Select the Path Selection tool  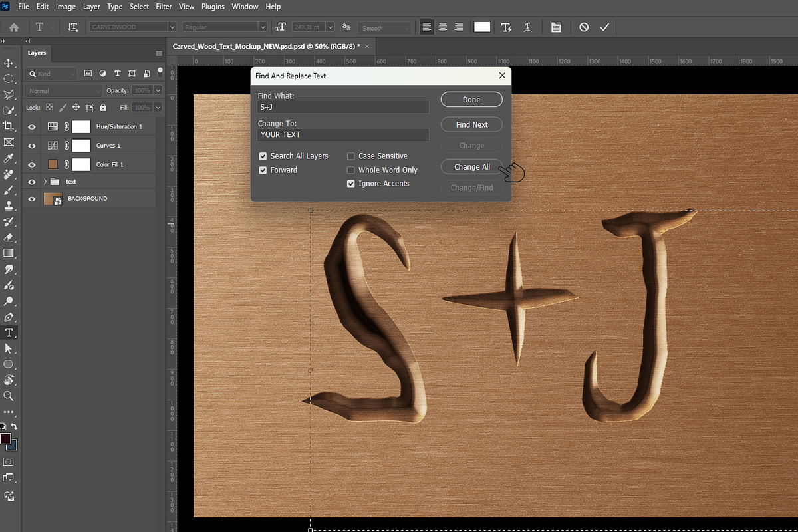pyautogui.click(x=9, y=348)
